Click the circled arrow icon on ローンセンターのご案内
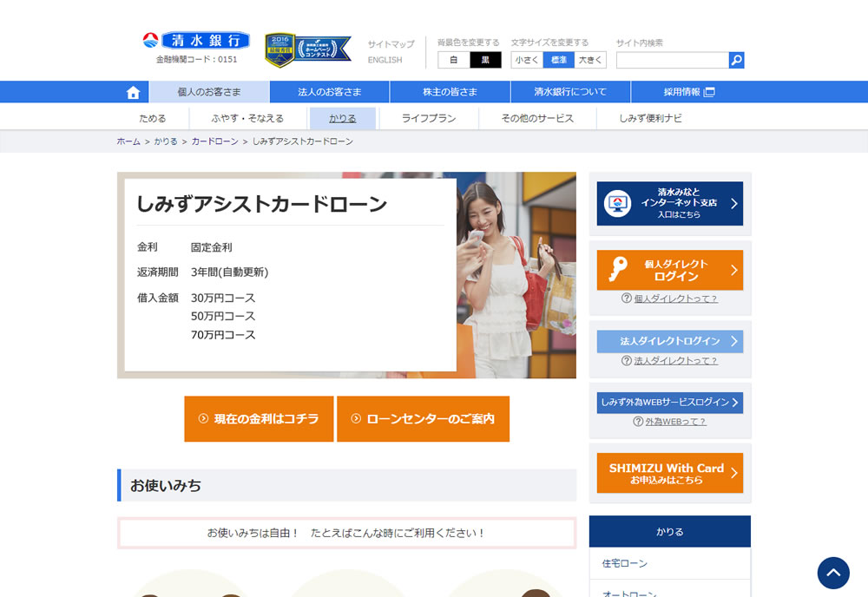This screenshot has width=868, height=597. pos(356,419)
